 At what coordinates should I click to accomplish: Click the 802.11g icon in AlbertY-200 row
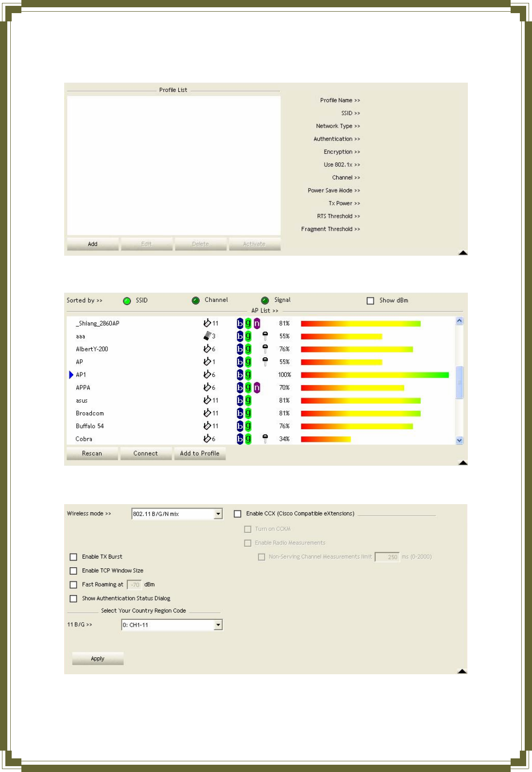248,349
